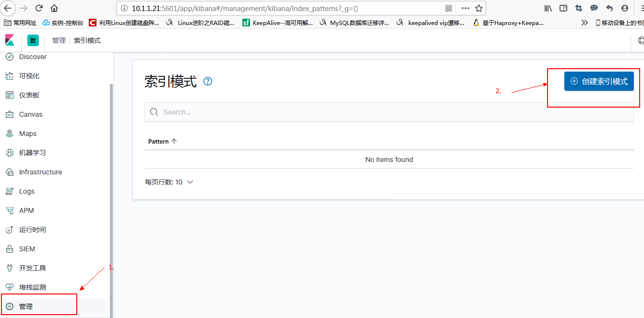Click the undo arrow toolbar icon
This screenshot has width=644, height=318.
click(x=609, y=8)
